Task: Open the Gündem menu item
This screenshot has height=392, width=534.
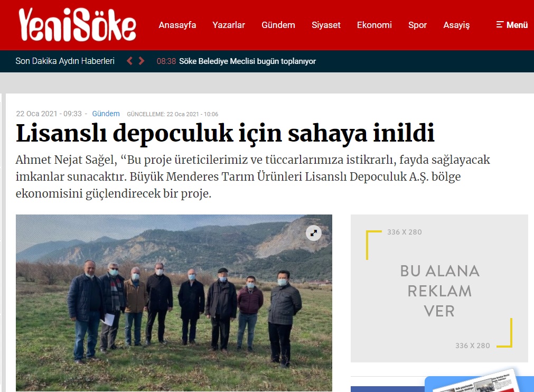Action: coord(278,25)
